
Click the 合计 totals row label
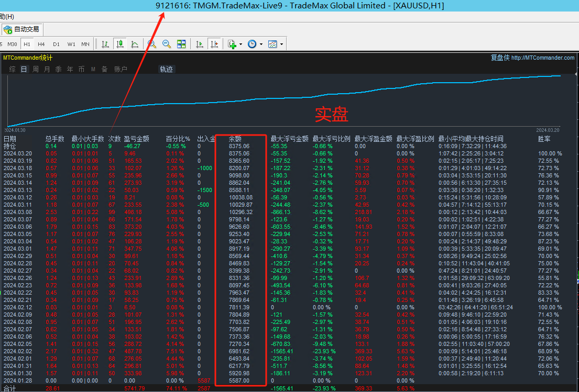tap(9, 388)
